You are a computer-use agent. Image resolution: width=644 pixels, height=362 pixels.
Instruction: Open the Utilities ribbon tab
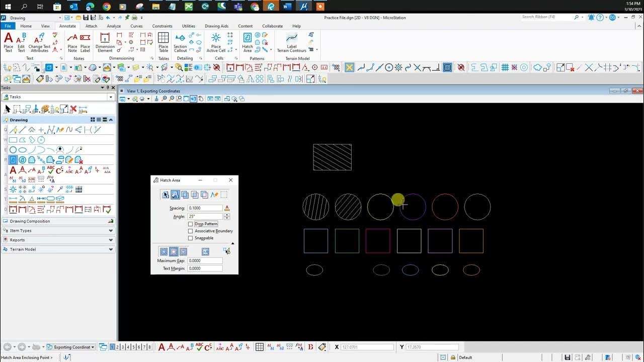pos(189,26)
